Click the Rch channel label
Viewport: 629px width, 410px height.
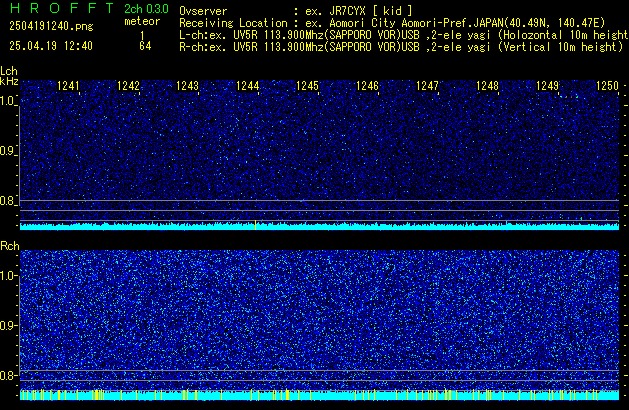pos(10,246)
